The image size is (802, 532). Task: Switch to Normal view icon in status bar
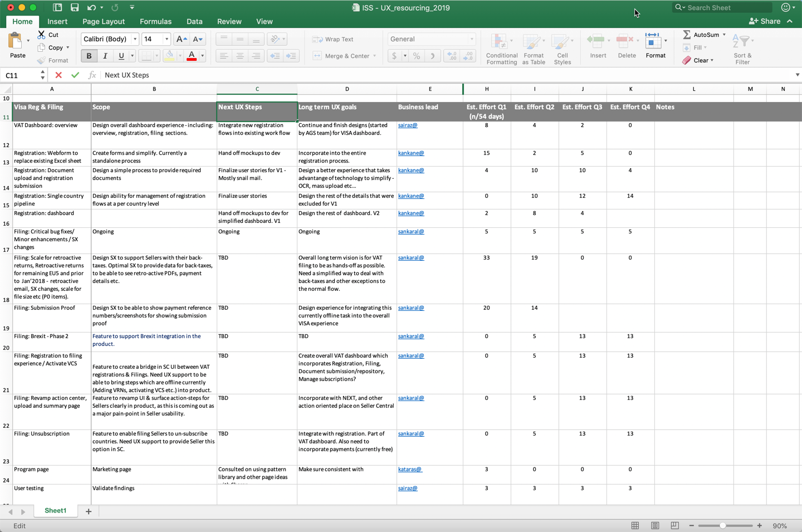tap(635, 526)
